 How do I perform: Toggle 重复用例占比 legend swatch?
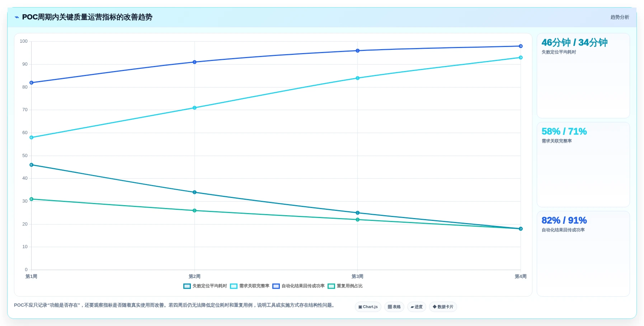[x=331, y=286]
